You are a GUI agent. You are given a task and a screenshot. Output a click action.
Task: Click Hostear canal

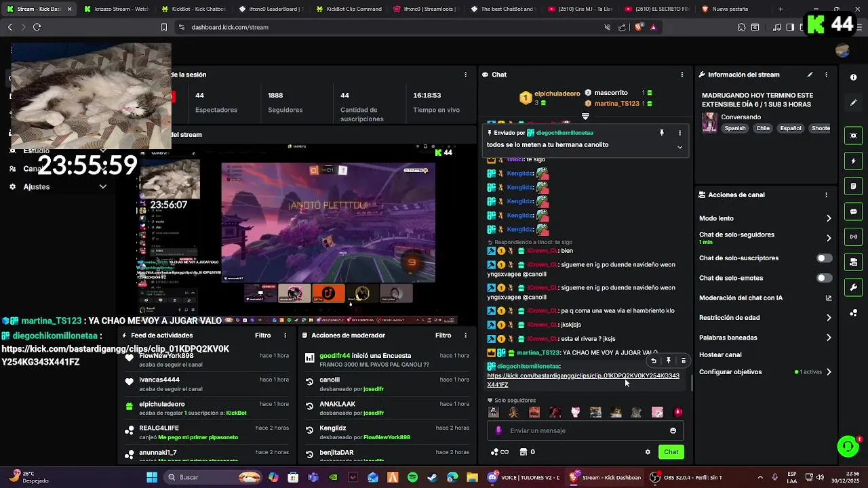click(x=720, y=354)
